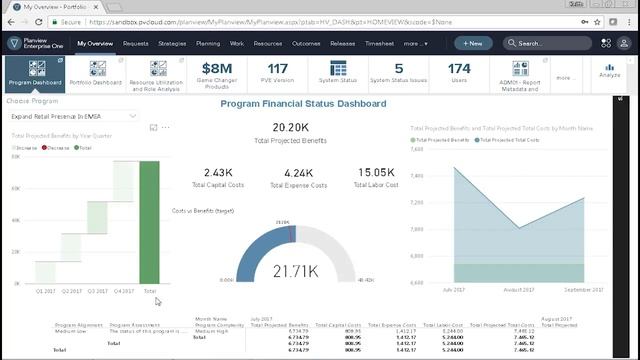Open the Choose Program dropdown
This screenshot has height=360, width=640.
pos(73,116)
